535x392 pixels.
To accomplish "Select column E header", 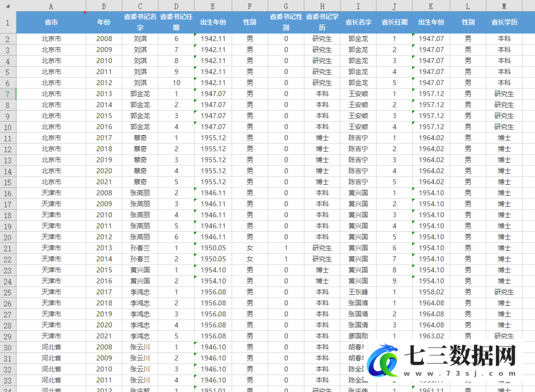I will pos(213,6).
